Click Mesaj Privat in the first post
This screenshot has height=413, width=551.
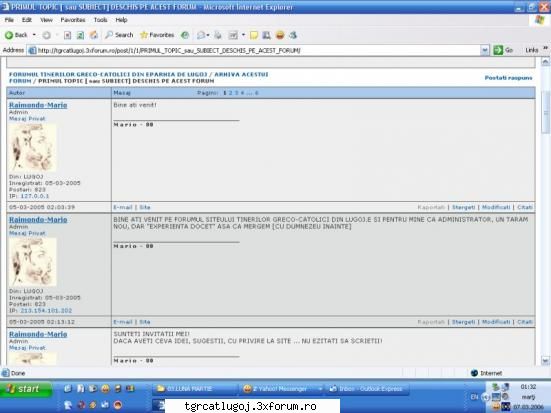pos(27,119)
